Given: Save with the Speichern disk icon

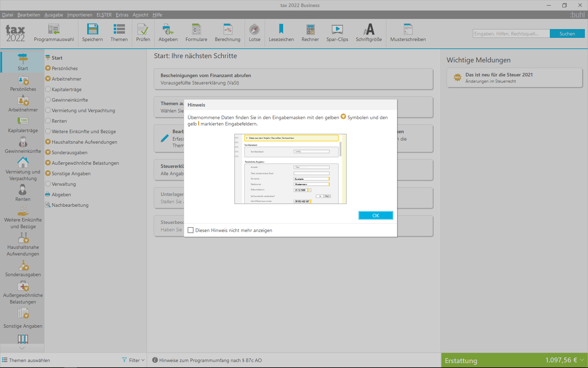Looking at the screenshot, I should [x=92, y=29].
